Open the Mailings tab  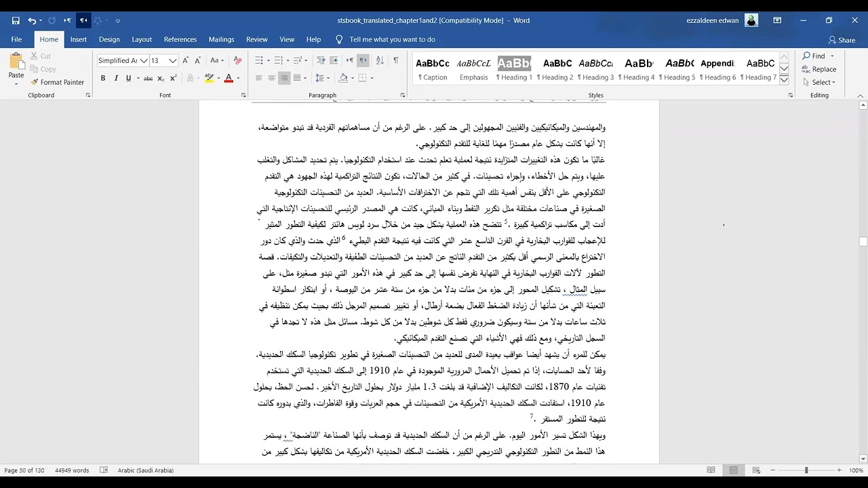[x=221, y=39]
